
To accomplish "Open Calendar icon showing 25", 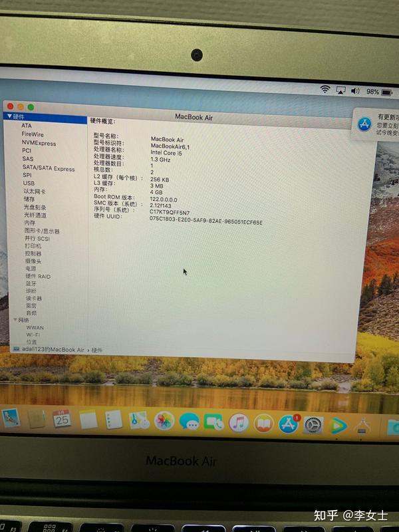I will coord(62,420).
